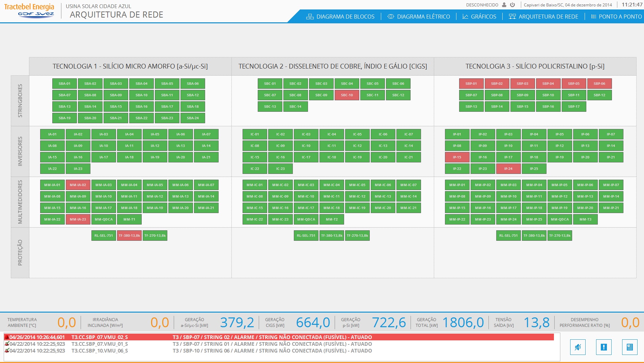This screenshot has width=644, height=363.
Task: Click the red IP-15 inverter
Action: [x=457, y=157]
